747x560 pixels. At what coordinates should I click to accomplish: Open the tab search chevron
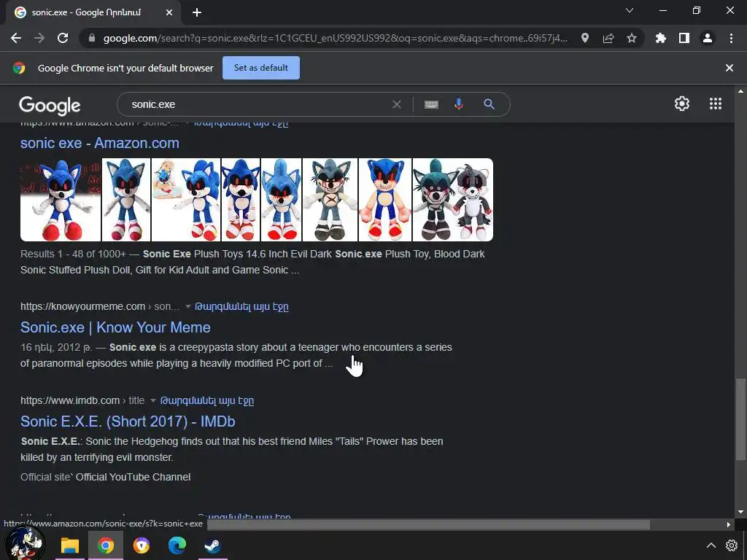pos(630,10)
